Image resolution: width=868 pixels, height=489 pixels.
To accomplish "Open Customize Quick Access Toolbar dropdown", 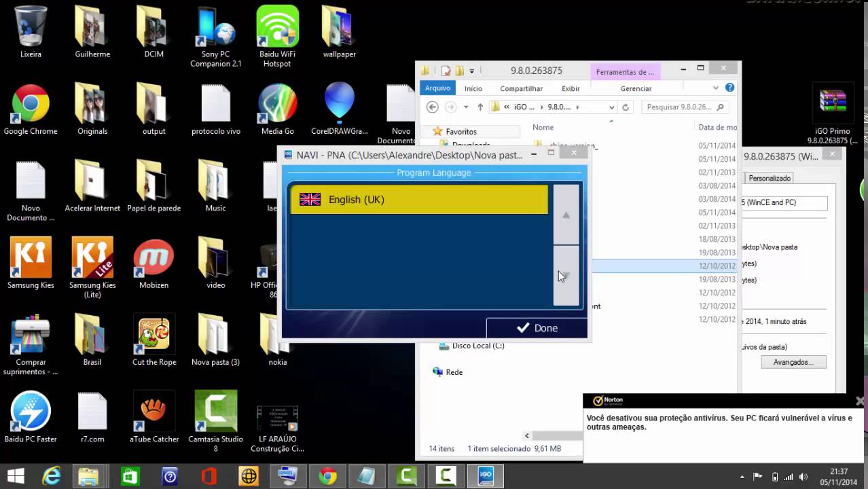I will [x=471, y=71].
